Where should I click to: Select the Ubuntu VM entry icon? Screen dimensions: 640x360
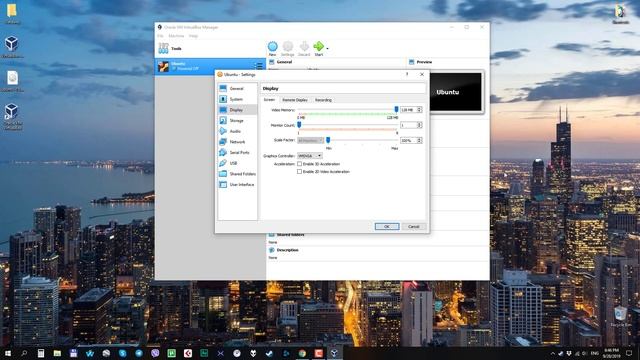(x=163, y=66)
